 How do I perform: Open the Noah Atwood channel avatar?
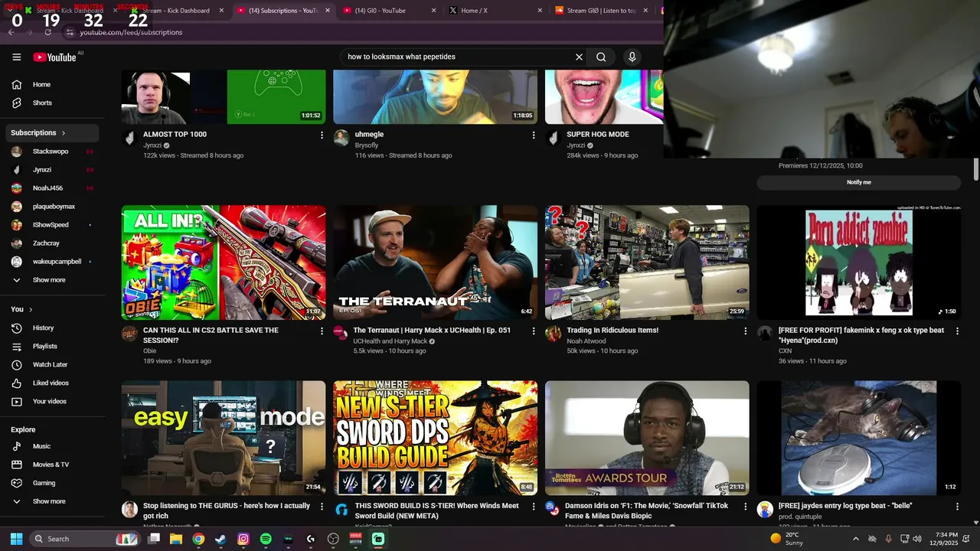(x=553, y=334)
